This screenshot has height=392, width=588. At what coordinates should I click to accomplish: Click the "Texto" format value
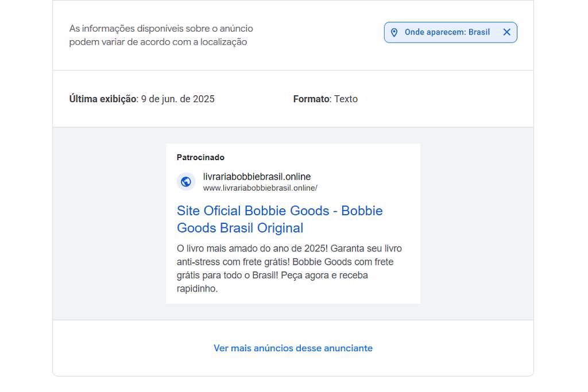pyautogui.click(x=346, y=99)
